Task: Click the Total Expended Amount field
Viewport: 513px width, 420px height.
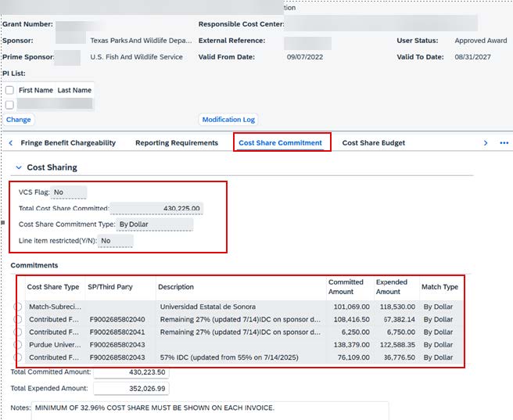Action: click(131, 388)
